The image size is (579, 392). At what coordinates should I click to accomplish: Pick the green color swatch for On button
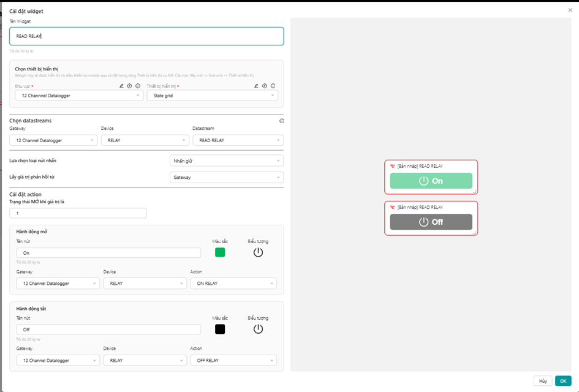[x=220, y=252]
